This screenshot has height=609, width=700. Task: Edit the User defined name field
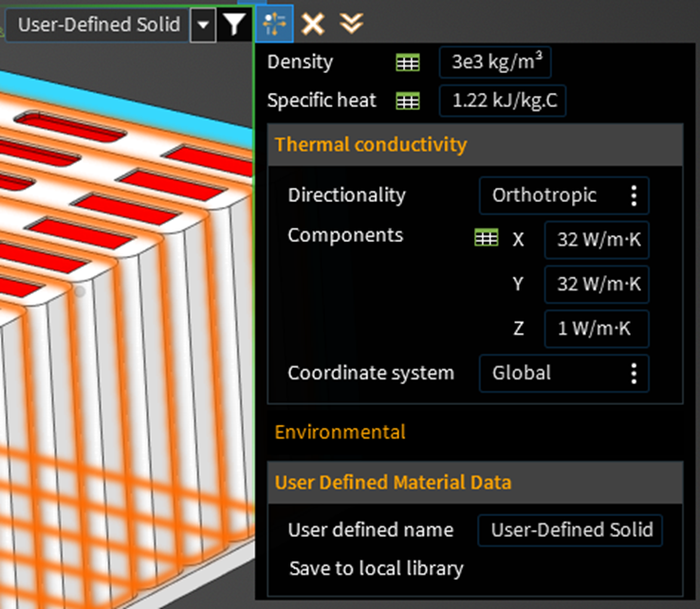(x=570, y=530)
